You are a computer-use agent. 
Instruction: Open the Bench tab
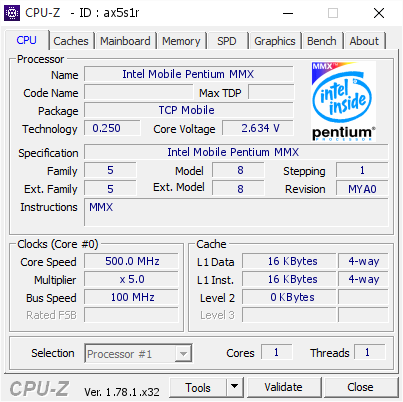click(322, 41)
